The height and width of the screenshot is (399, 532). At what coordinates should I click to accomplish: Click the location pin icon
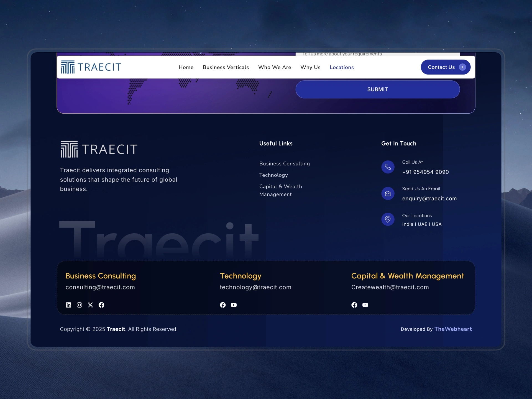coord(388,219)
